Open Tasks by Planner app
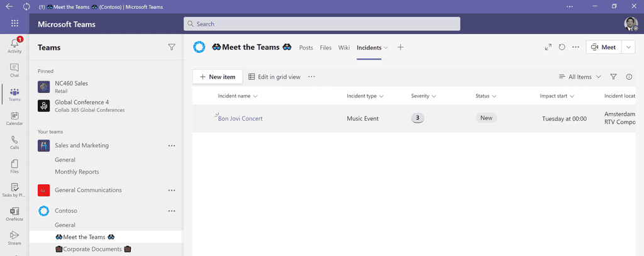 pos(14,191)
